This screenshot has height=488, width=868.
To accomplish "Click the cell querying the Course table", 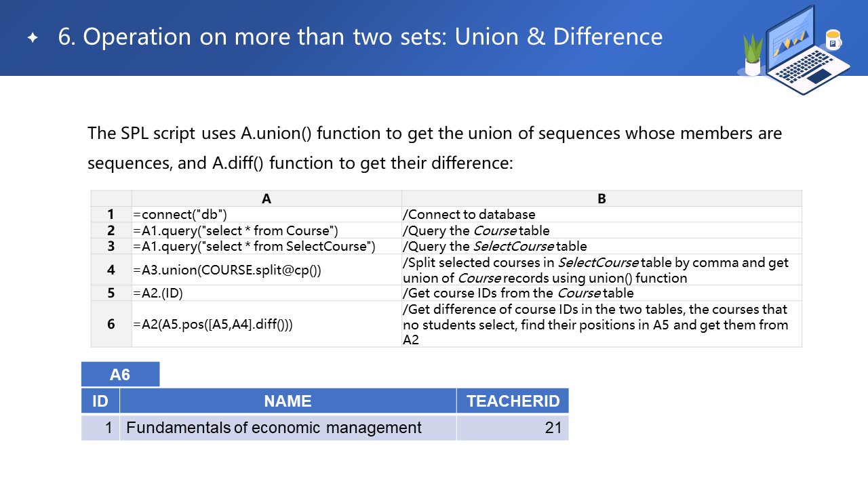I will pos(267,230).
